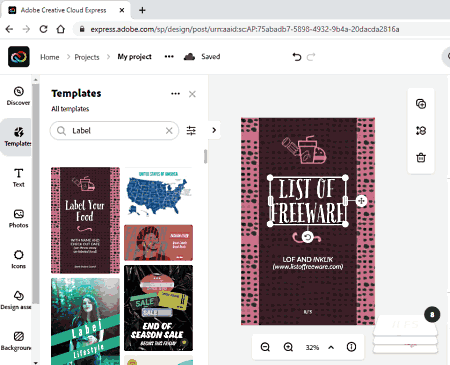Viewport: 450px width, 365px height.
Task: Open the 8 pages stack indicator
Action: pyautogui.click(x=432, y=315)
